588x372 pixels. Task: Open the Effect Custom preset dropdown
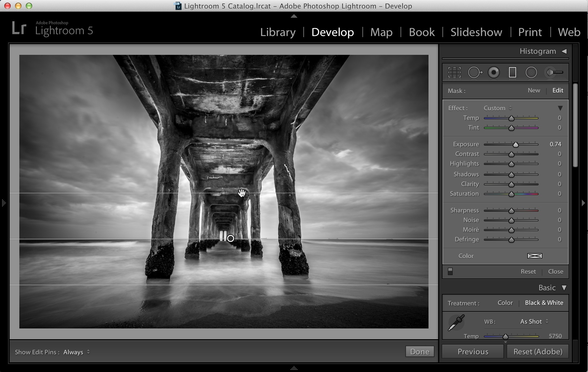click(498, 108)
